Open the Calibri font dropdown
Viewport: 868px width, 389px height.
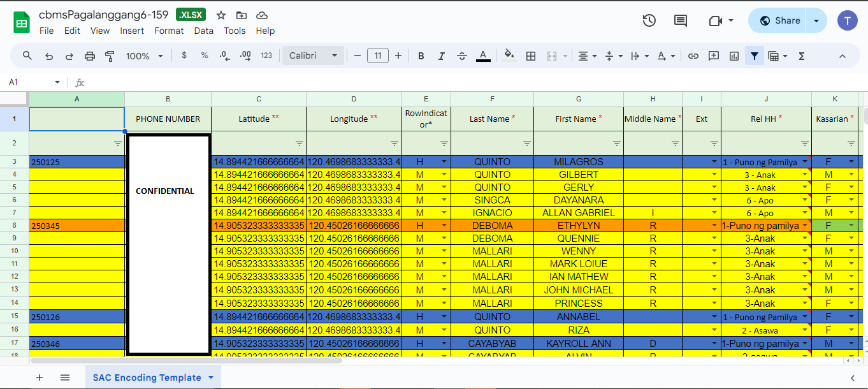click(313, 56)
